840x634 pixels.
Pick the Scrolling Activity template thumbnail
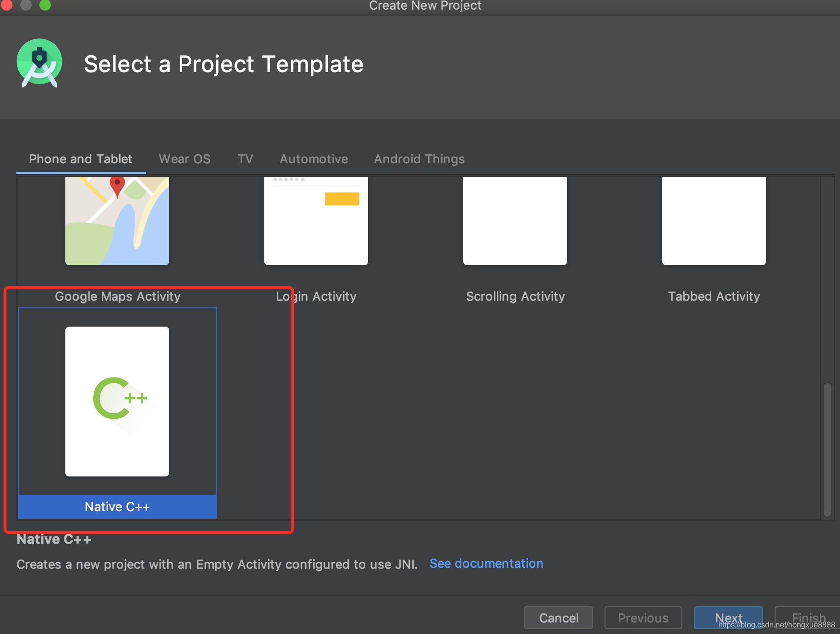[515, 221]
